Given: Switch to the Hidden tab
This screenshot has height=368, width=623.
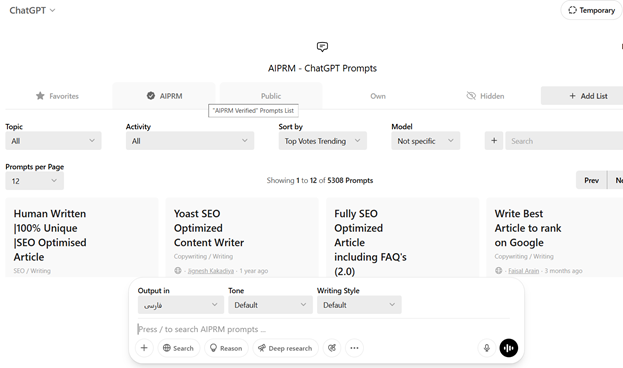Looking at the screenshot, I should click(x=485, y=96).
